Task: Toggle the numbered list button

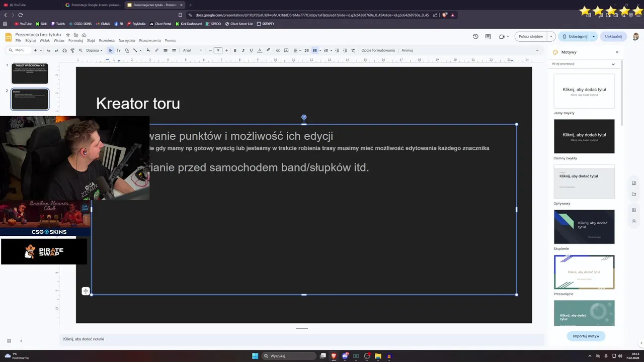Action: click(326, 50)
